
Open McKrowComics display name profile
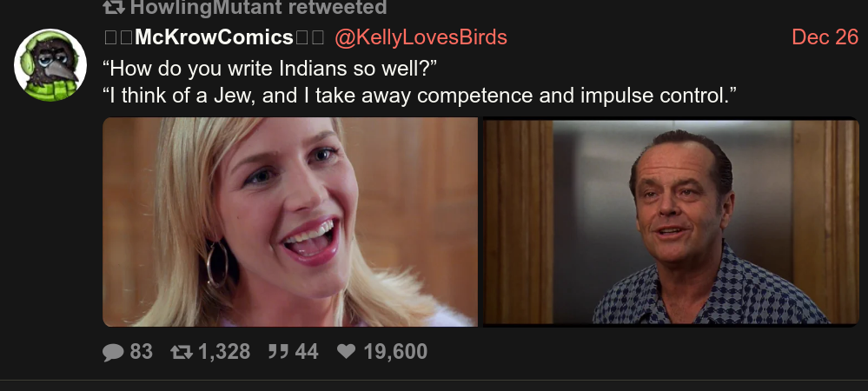tap(214, 37)
